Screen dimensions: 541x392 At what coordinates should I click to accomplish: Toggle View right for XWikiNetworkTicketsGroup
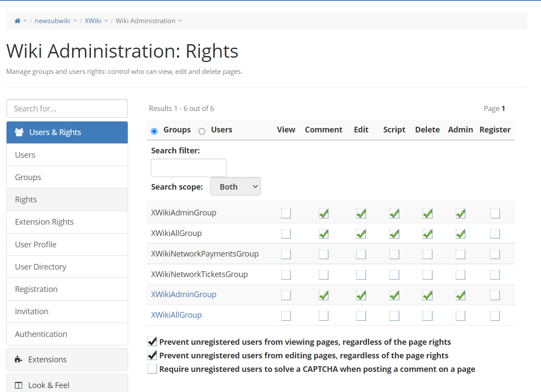[x=286, y=274]
